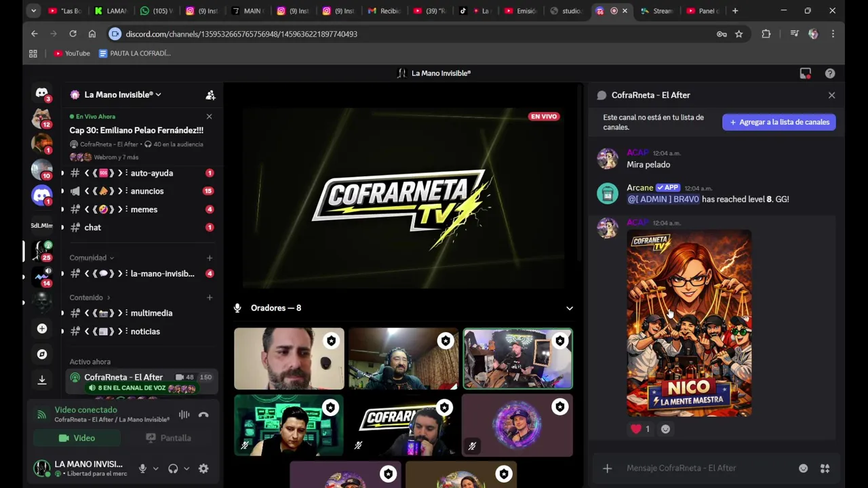Open the noticias channel
This screenshot has width=868, height=488.
tap(141, 331)
